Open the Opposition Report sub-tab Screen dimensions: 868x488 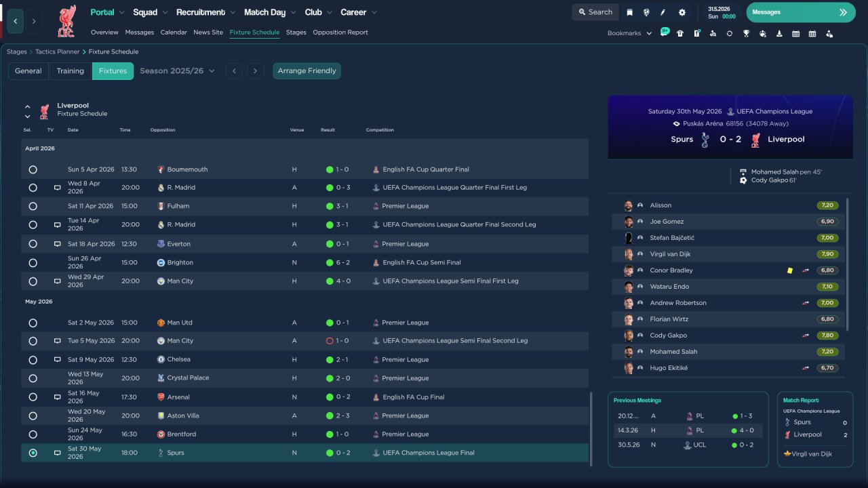(340, 33)
